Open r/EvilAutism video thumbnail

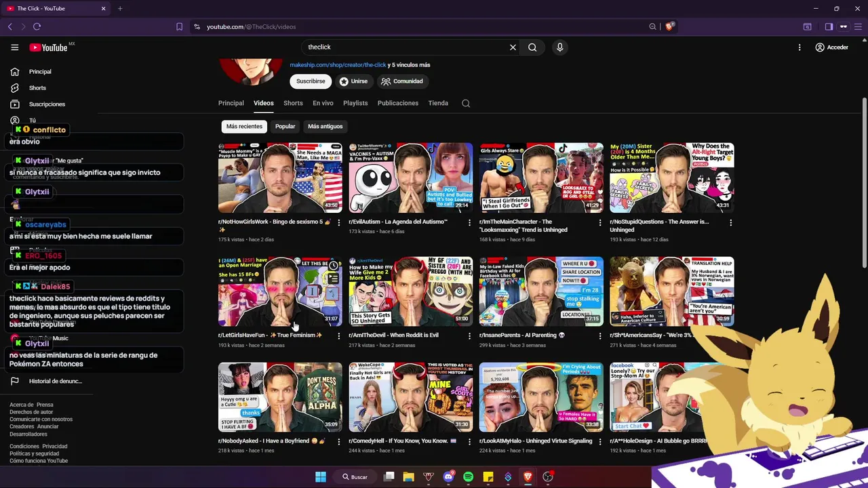click(x=411, y=178)
